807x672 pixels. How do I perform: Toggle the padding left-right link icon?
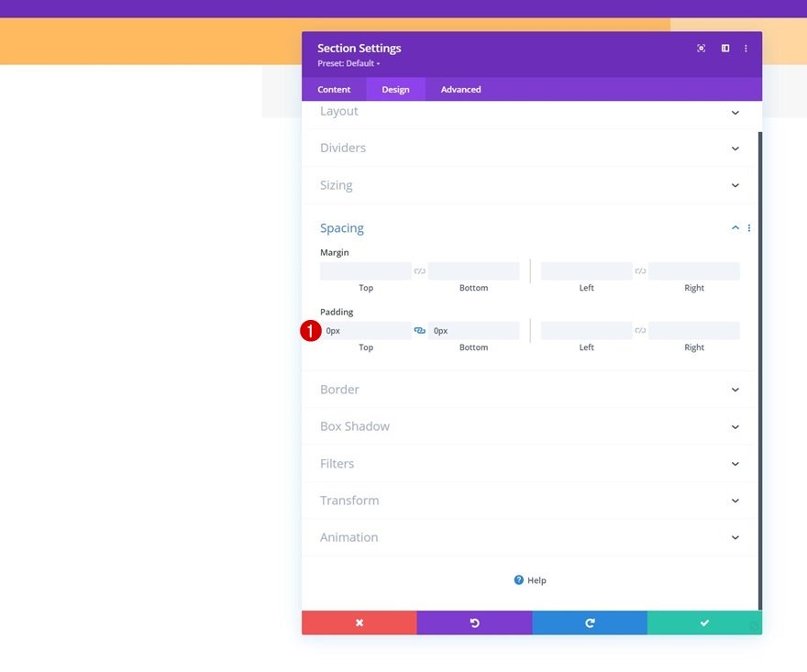(640, 330)
